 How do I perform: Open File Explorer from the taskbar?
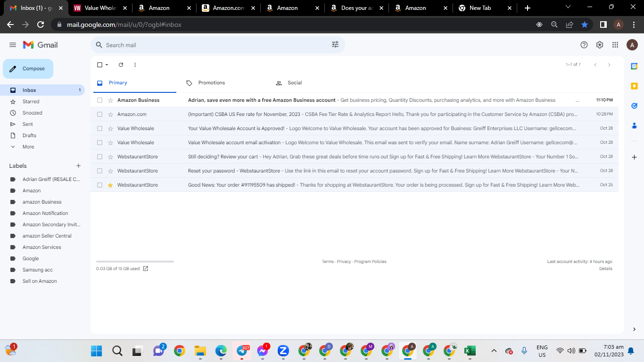(200, 351)
